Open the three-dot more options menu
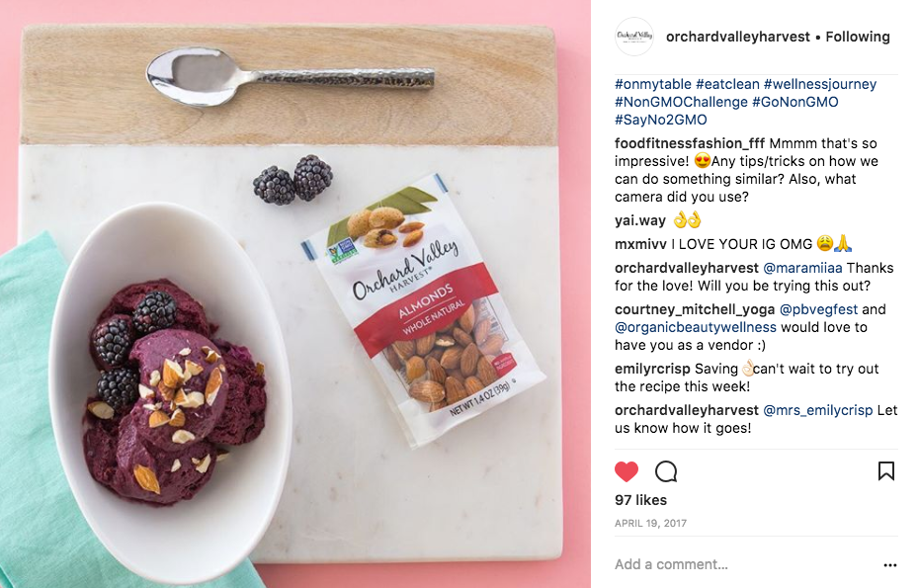The image size is (919, 588). click(889, 565)
